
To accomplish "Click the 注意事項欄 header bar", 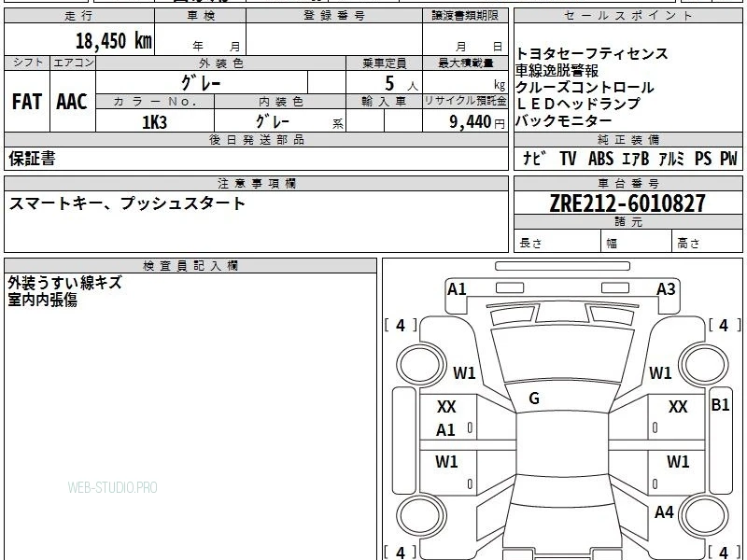I will point(256,183).
